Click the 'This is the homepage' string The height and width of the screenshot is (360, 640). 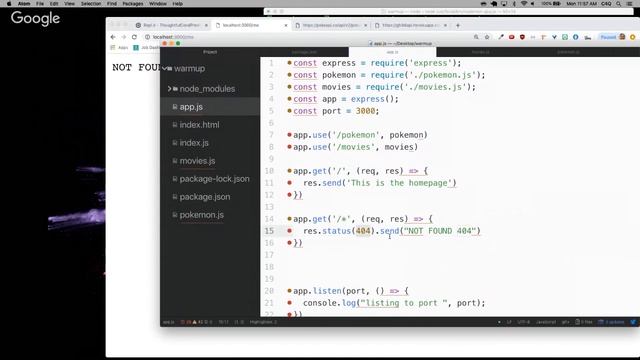pyautogui.click(x=399, y=183)
